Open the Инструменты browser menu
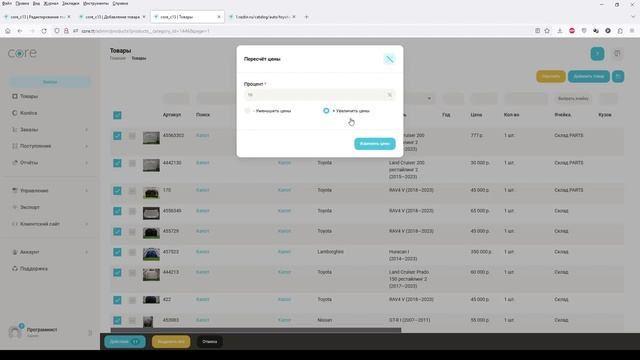This screenshot has width=640, height=360. (x=96, y=3)
